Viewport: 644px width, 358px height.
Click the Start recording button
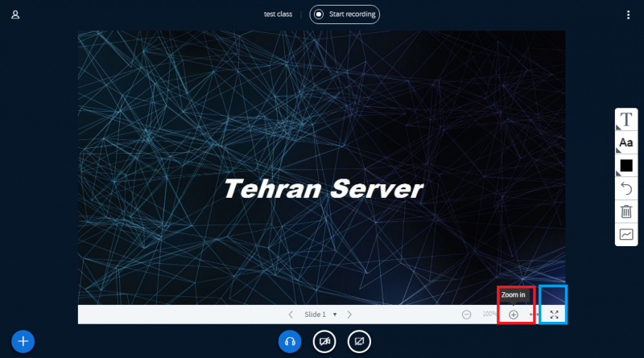pos(345,14)
